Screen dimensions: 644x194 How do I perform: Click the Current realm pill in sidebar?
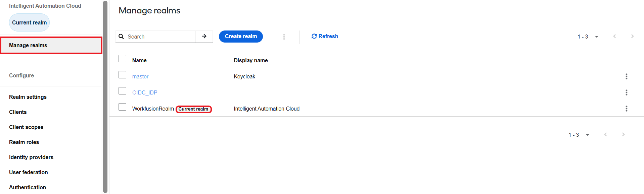[30, 22]
